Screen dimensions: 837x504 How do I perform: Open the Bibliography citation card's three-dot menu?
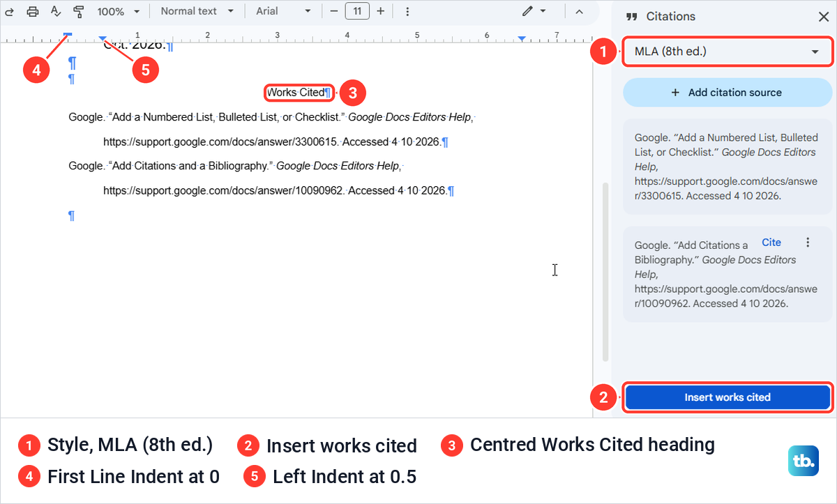coord(808,243)
